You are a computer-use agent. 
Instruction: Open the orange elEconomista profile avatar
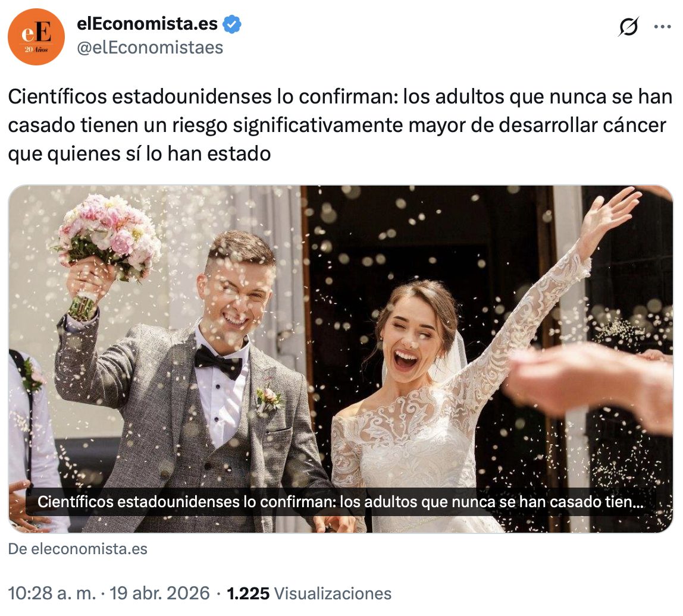point(36,37)
